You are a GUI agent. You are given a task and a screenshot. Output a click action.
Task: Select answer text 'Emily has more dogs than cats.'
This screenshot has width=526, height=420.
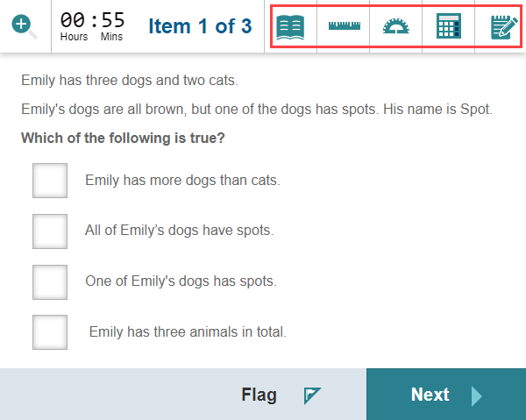(182, 181)
